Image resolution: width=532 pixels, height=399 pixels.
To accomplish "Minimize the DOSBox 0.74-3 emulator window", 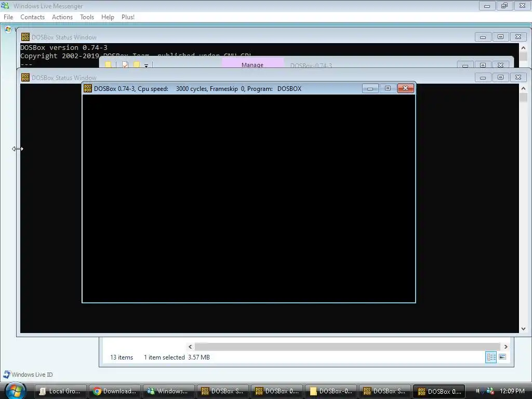I will point(370,88).
